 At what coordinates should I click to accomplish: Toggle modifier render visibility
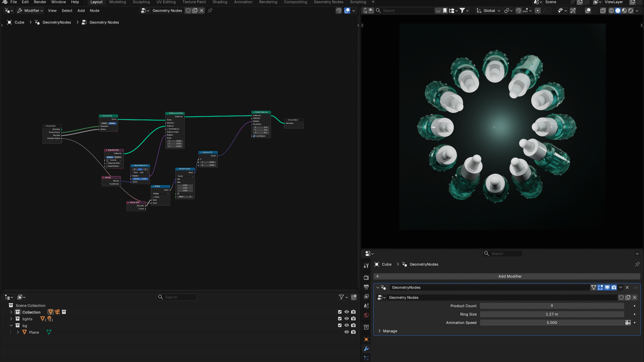[x=614, y=287]
